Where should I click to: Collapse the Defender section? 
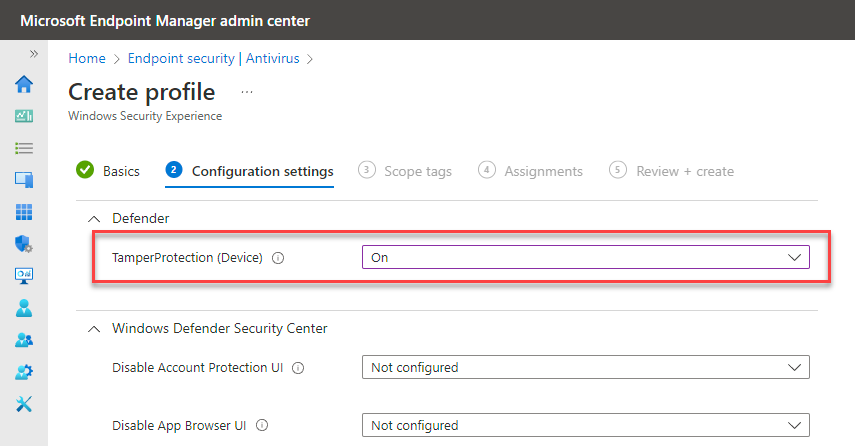[x=94, y=217]
